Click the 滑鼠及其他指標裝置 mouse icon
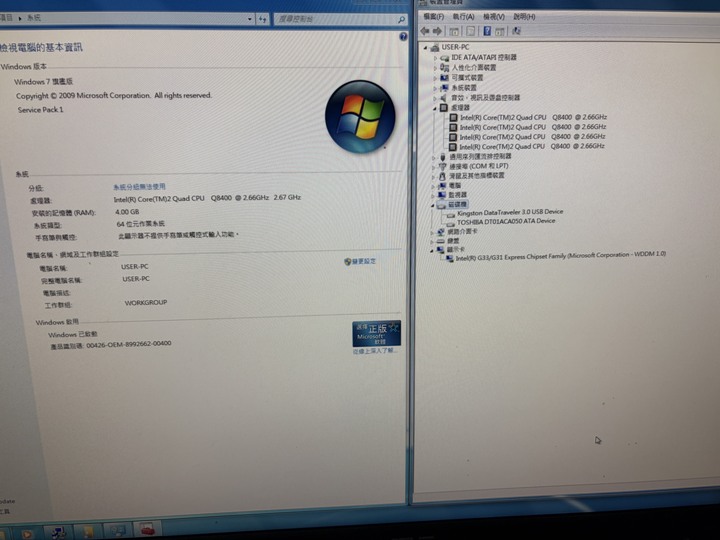Screen dimensions: 720x540 pos(442,176)
